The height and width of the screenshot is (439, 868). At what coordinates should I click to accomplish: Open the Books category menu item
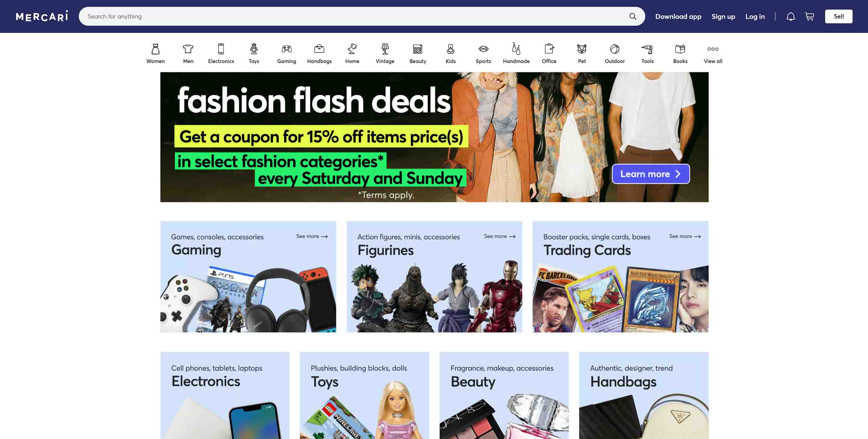click(x=680, y=53)
